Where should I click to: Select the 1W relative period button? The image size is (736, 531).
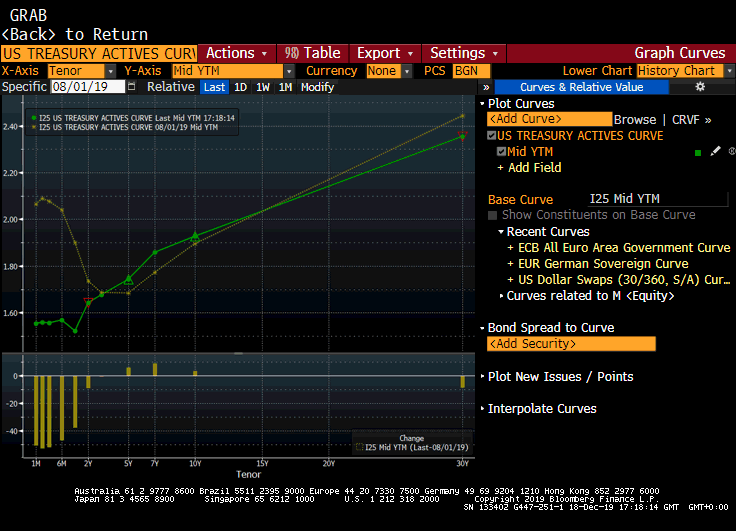(x=263, y=87)
